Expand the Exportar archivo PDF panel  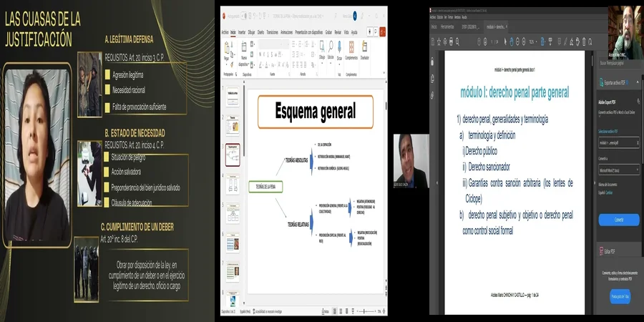pyautogui.click(x=620, y=82)
